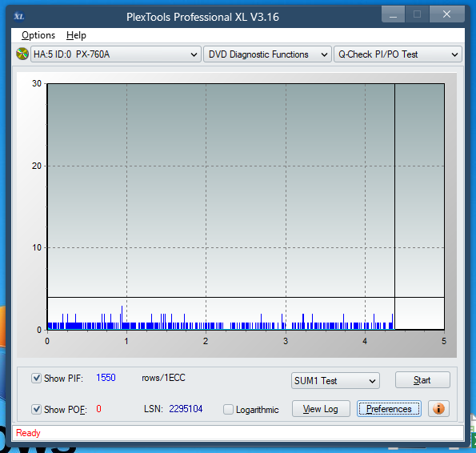Toggle the Show PIF checkbox

point(36,378)
